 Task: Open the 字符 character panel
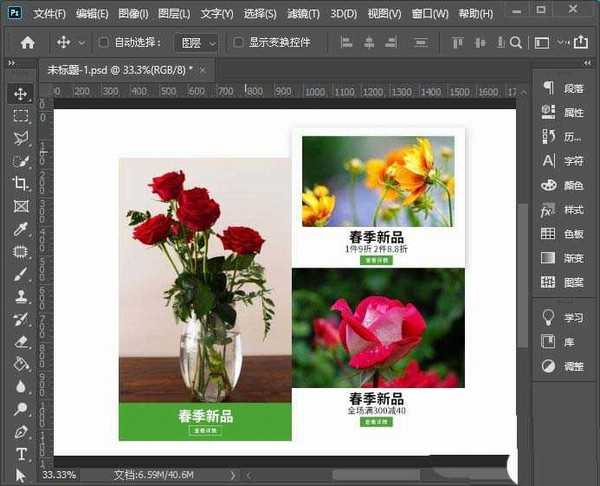[x=562, y=160]
